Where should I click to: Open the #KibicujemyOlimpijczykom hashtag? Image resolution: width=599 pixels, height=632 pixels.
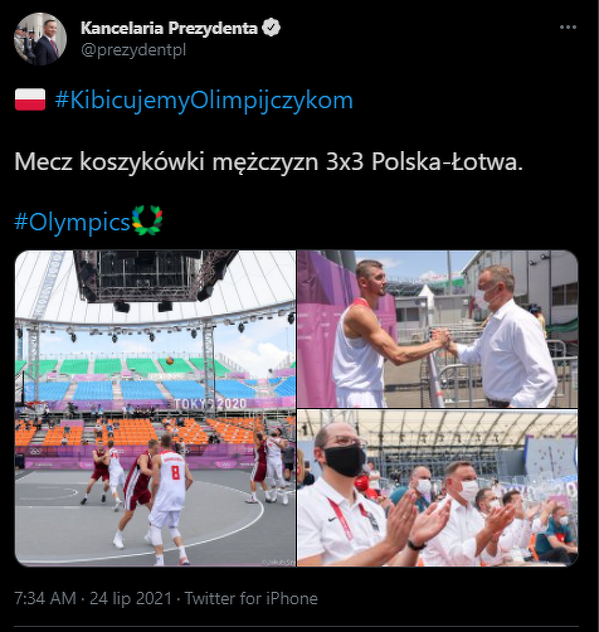(204, 100)
